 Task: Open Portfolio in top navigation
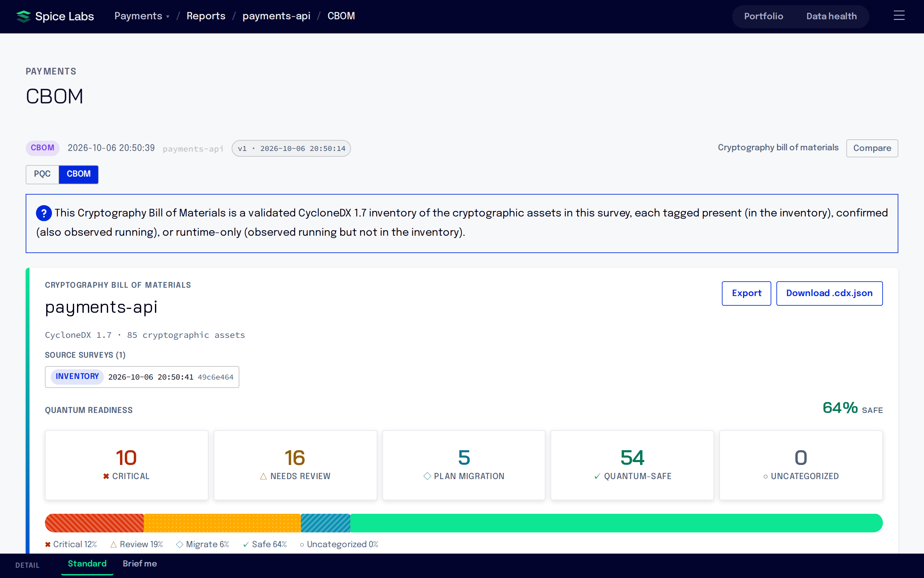click(x=763, y=16)
